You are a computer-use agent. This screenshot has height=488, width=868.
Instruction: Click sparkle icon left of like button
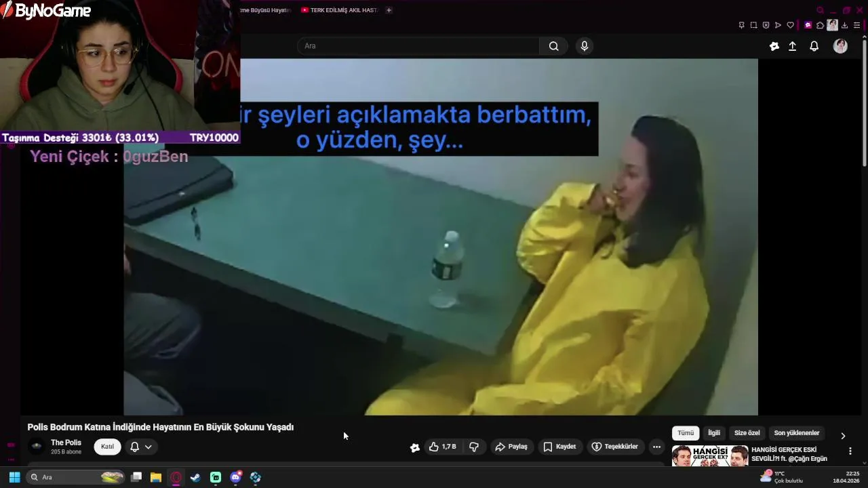point(415,447)
